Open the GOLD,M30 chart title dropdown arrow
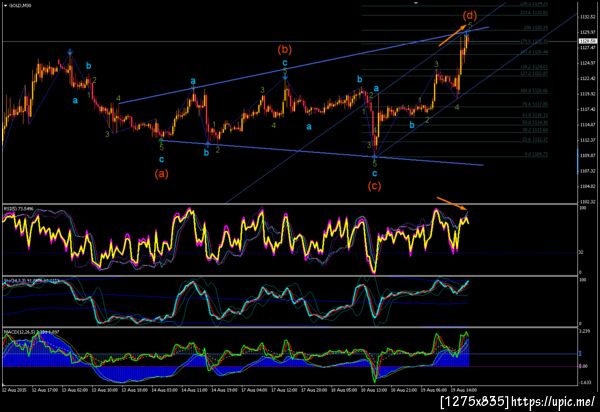 click(x=5, y=6)
